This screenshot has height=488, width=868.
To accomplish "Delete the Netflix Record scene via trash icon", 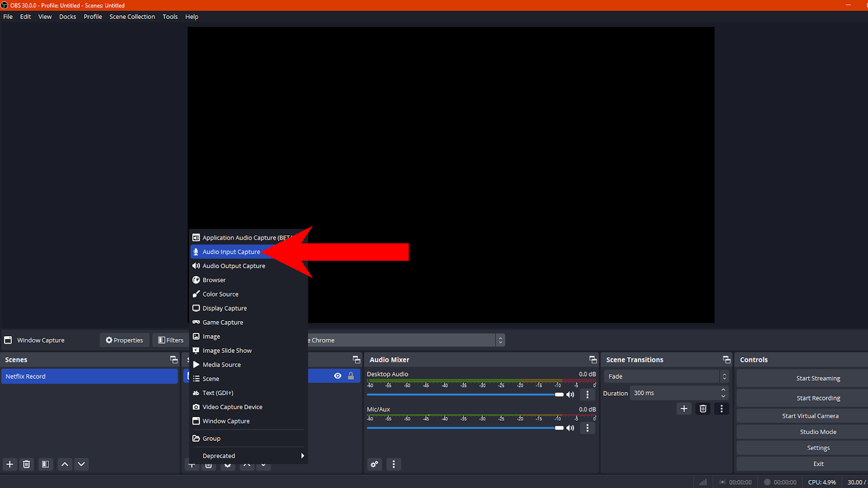I will (x=26, y=464).
